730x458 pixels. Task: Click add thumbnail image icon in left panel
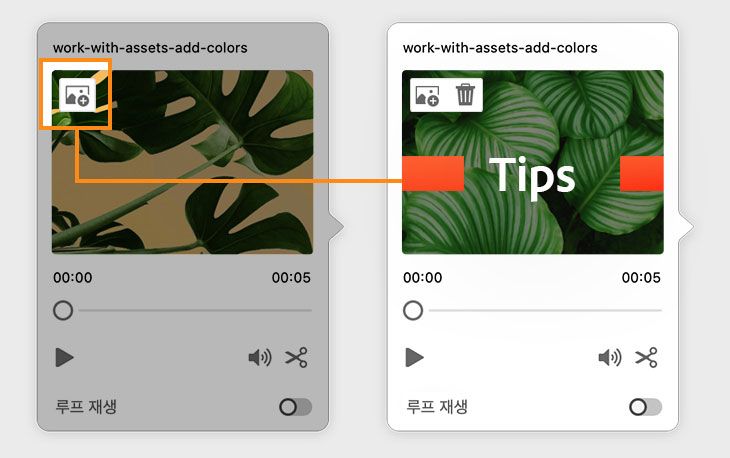click(77, 95)
